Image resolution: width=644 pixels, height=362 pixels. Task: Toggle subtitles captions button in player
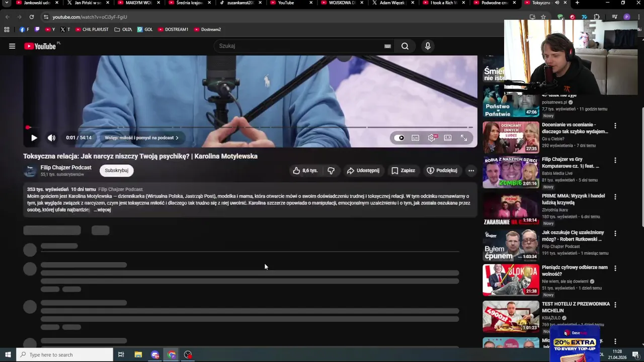point(415,138)
